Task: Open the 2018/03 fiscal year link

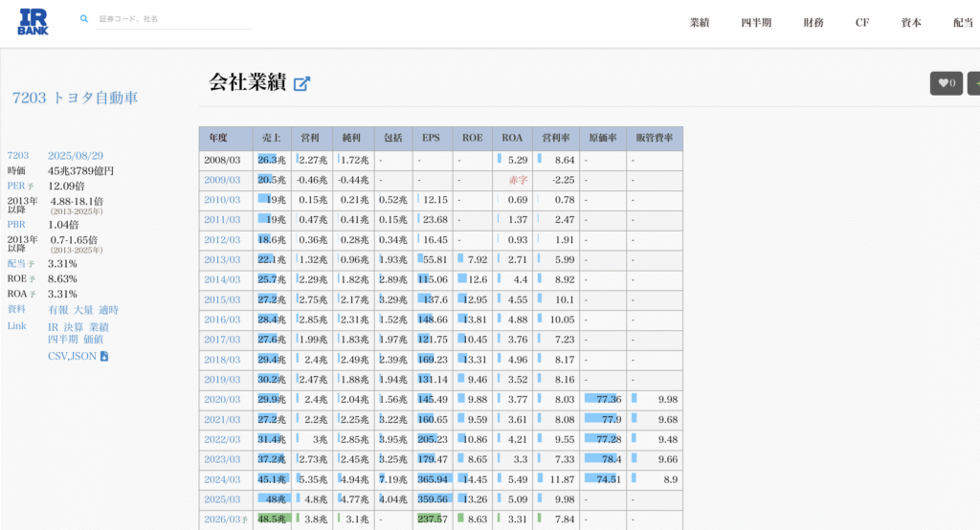Action: click(222, 360)
